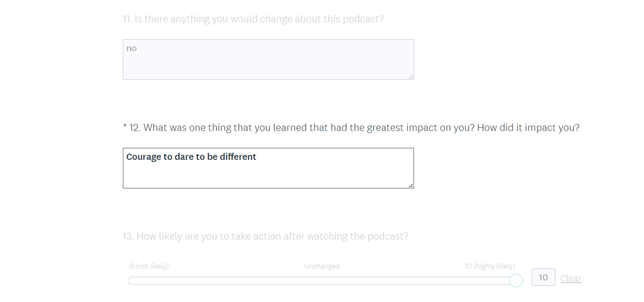This screenshot has height=302, width=644.
Task: Click the slider track beneath the Unchanged label
Action: point(322,280)
